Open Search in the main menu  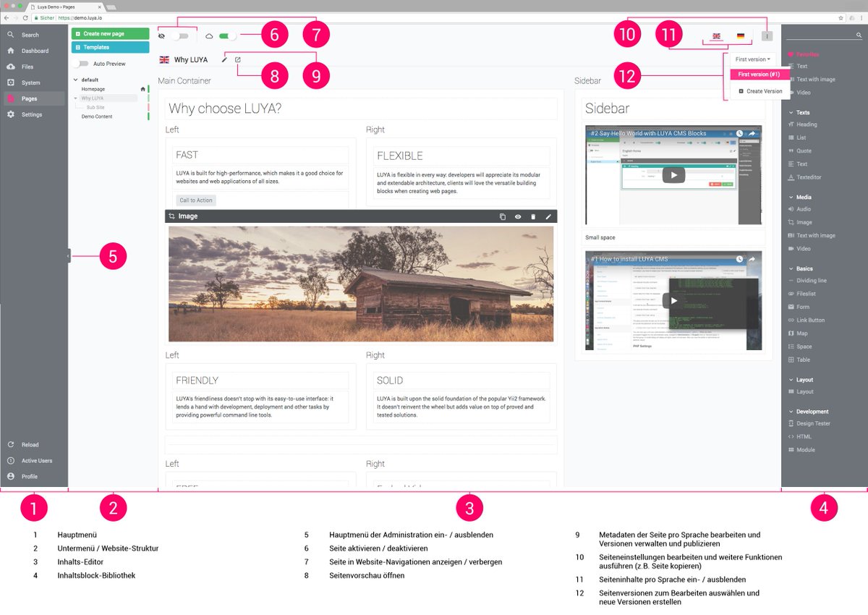(x=30, y=35)
